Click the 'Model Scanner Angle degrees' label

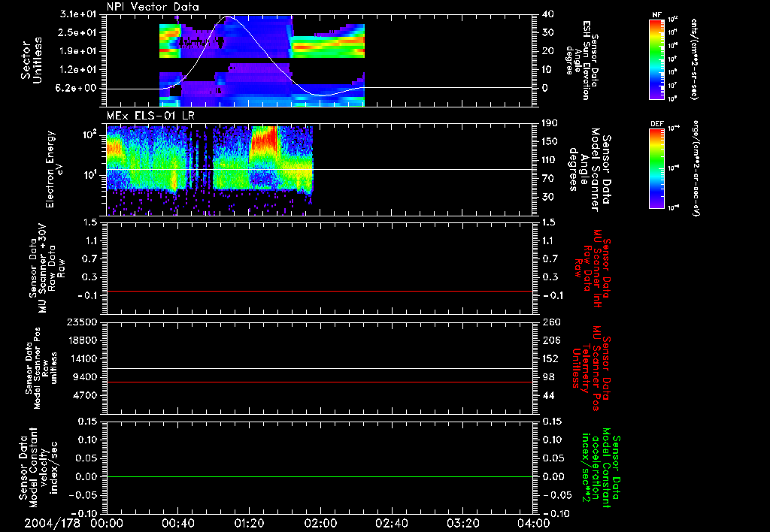pos(590,170)
